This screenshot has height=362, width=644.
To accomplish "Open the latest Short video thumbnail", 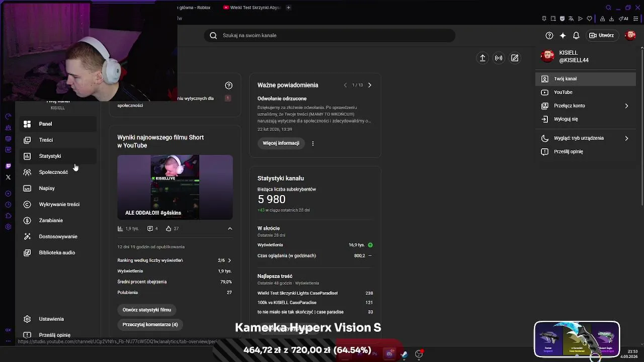I will [175, 187].
